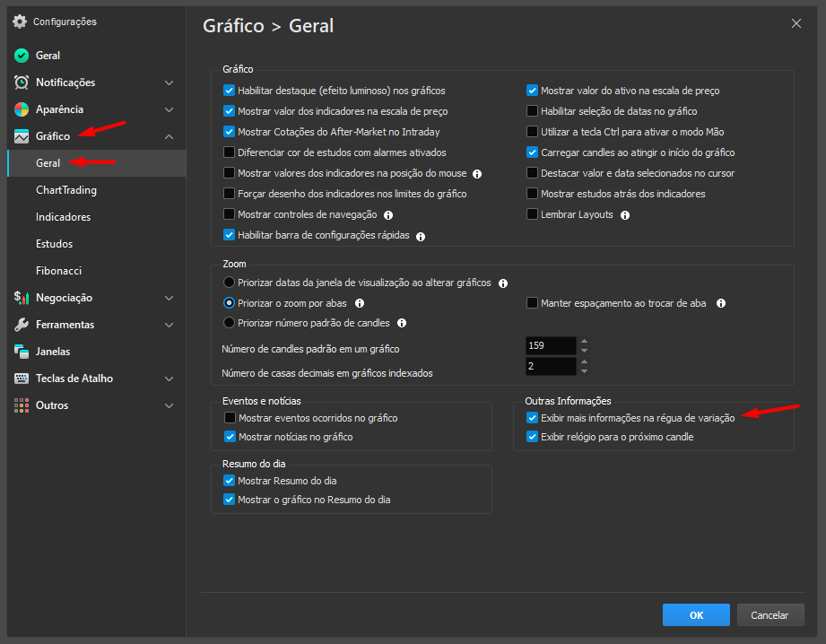
Task: Expand the Negociação section chevron
Action: click(170, 298)
